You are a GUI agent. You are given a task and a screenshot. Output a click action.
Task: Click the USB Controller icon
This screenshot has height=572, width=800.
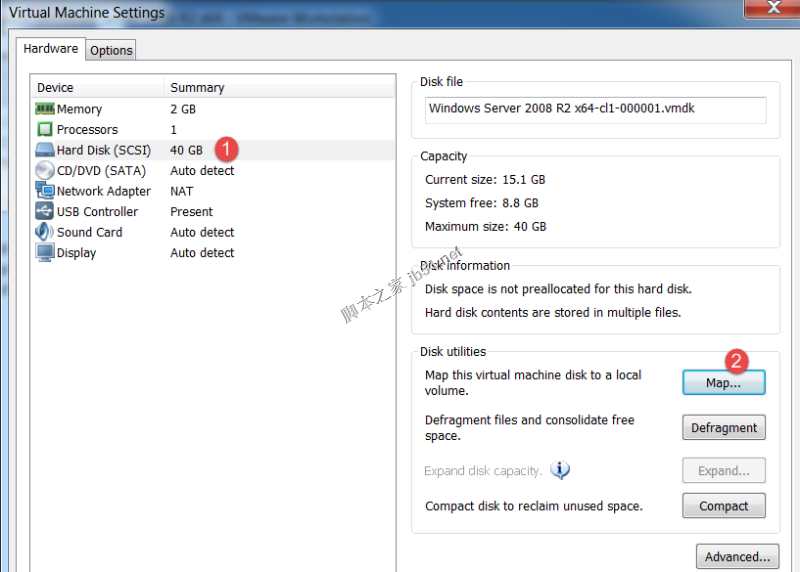click(45, 211)
